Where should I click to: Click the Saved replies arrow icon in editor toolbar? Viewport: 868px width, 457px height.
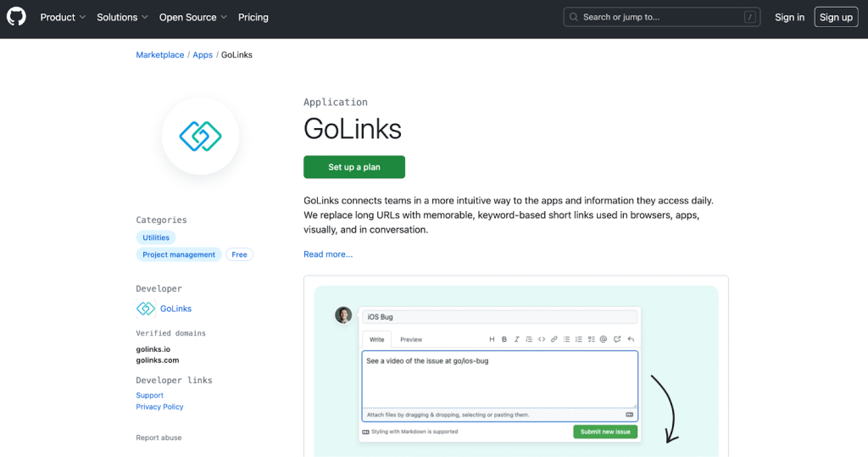(x=631, y=339)
